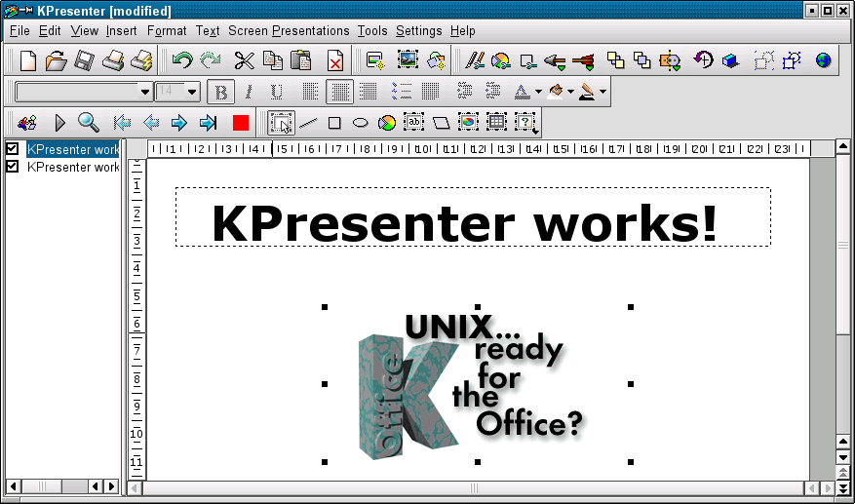Save using the floppy disk icon
855x504 pixels.
coord(84,60)
